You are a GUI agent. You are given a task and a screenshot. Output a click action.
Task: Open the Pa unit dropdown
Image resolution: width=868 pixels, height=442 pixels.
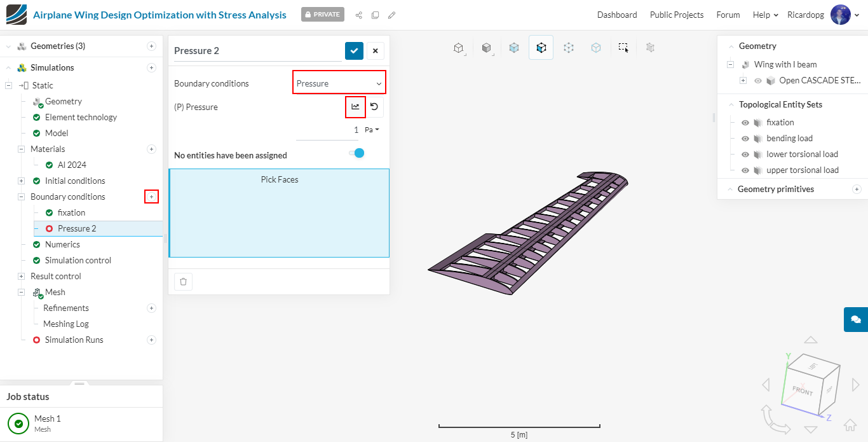(372, 130)
